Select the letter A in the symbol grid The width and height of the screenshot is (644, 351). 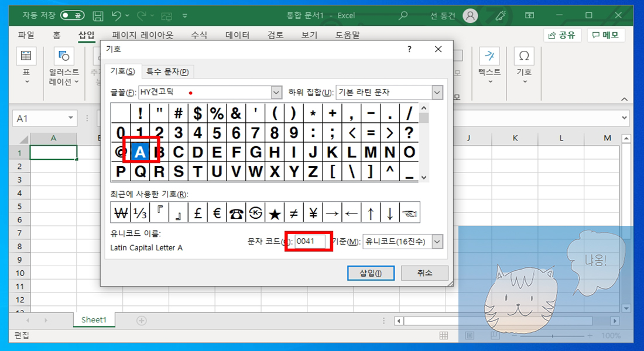click(140, 152)
